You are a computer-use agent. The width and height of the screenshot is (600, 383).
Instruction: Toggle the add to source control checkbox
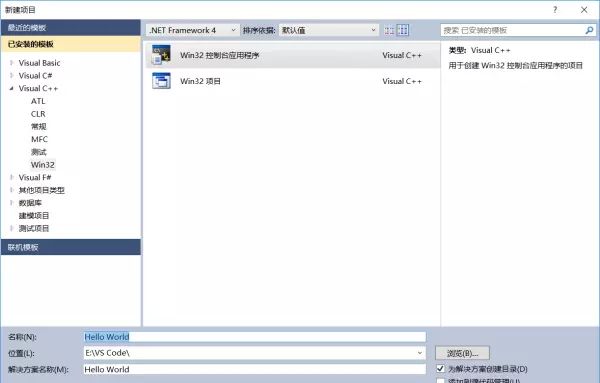point(440,381)
